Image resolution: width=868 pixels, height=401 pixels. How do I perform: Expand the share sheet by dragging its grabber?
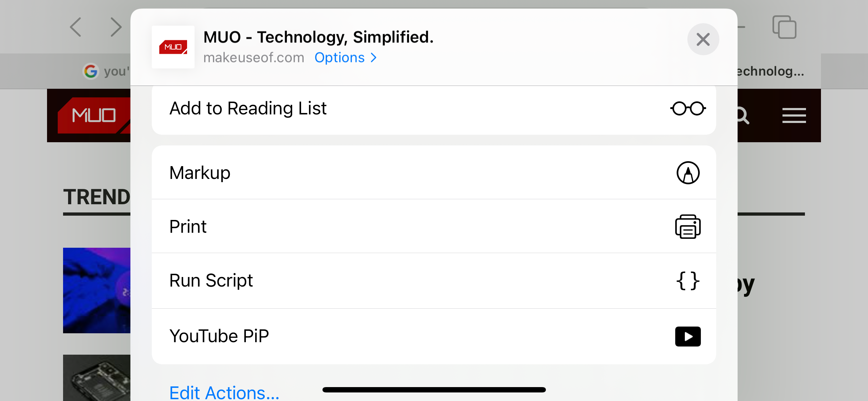(434, 390)
